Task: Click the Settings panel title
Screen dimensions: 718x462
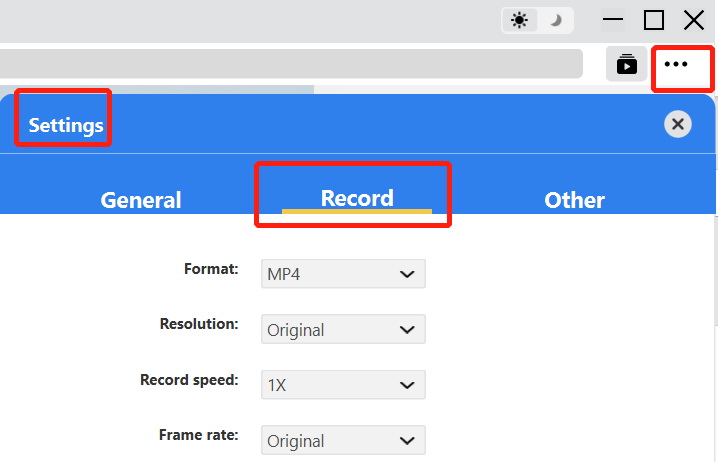Action: click(66, 125)
